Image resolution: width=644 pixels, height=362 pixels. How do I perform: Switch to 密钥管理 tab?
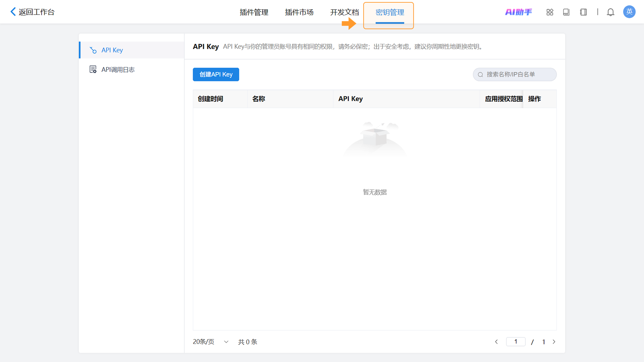[x=390, y=12]
